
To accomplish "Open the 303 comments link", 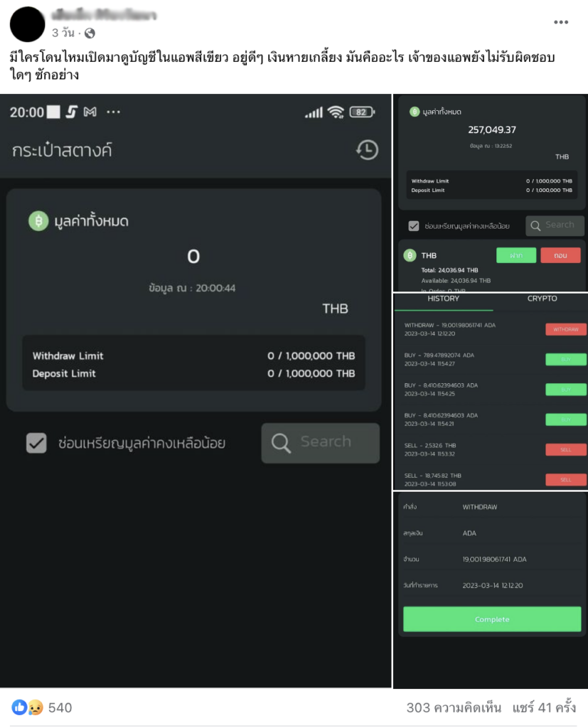I will (454, 707).
